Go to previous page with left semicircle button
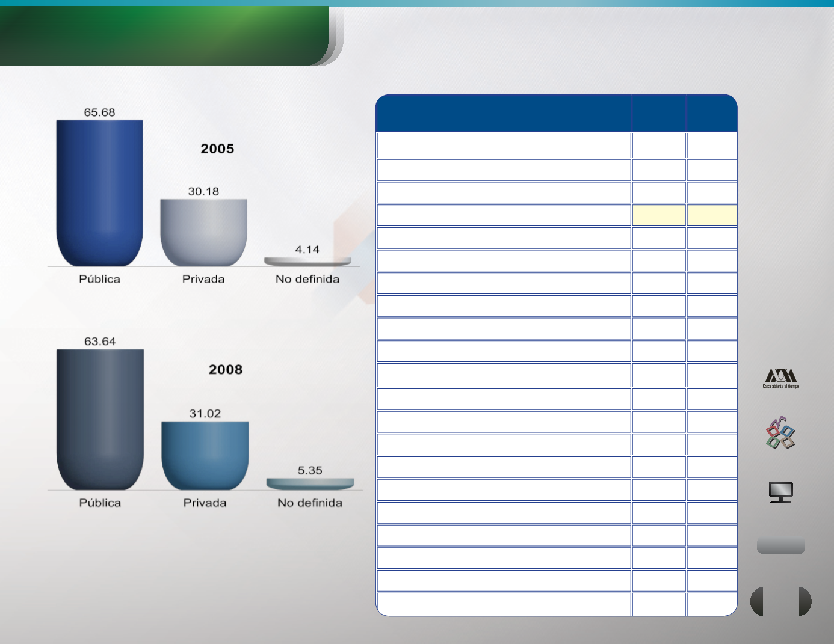Viewport: 834px width, 644px height. [x=757, y=601]
